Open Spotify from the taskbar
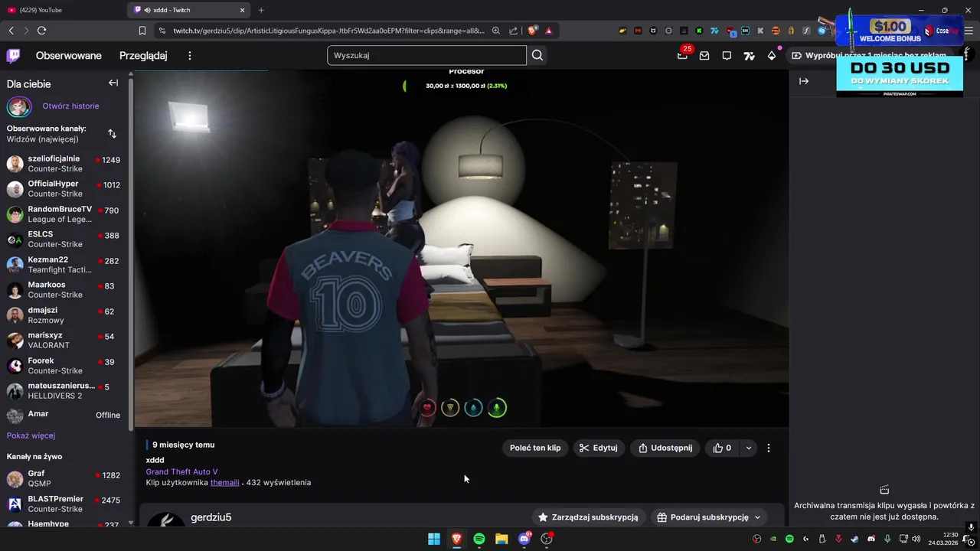Viewport: 980px width, 551px height. coord(479,539)
